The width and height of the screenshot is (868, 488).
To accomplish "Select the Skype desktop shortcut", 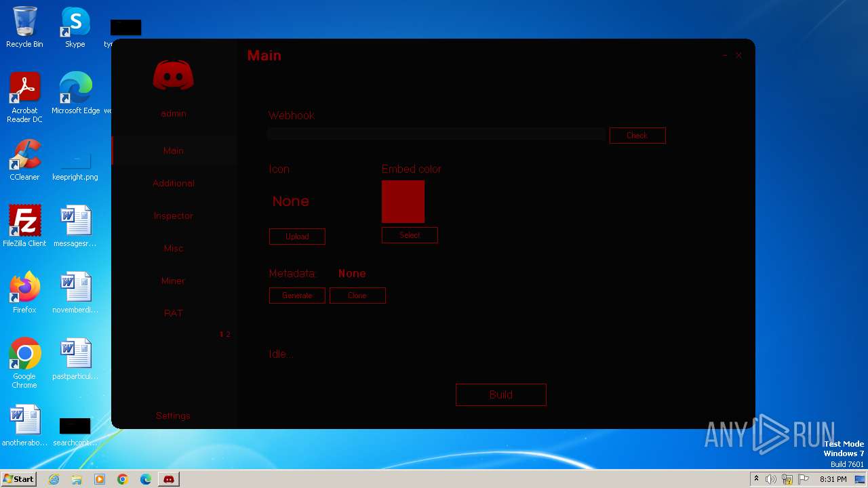I will click(x=75, y=27).
